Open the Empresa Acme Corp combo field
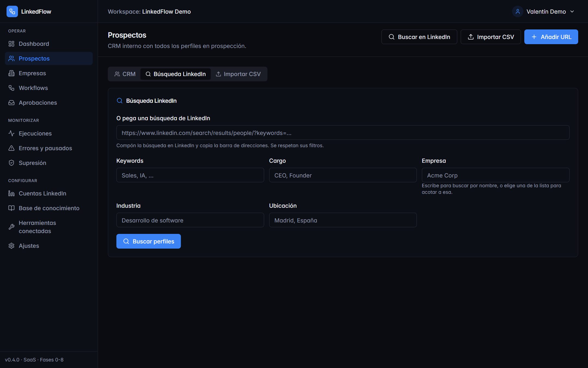588x368 pixels. 495,175
